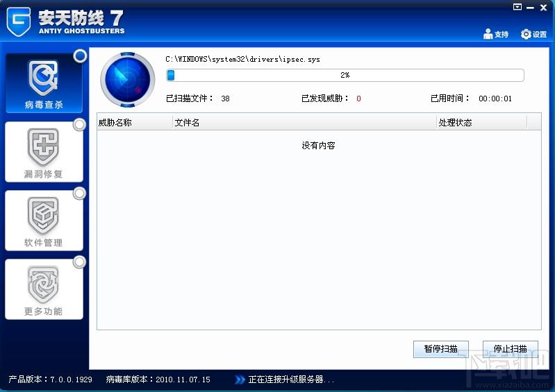Select the indicator circle on 漏洞修复
This screenshot has width=555, height=392.
[78, 126]
